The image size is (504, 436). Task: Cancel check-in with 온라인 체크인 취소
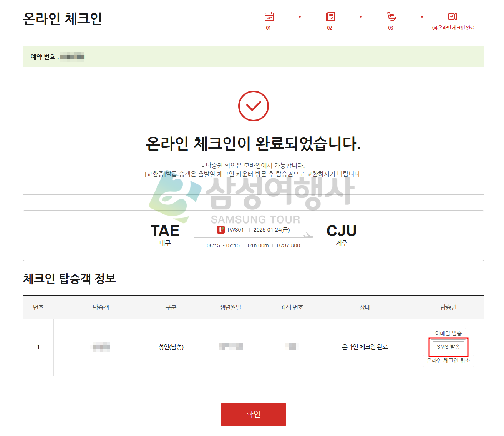click(x=448, y=361)
